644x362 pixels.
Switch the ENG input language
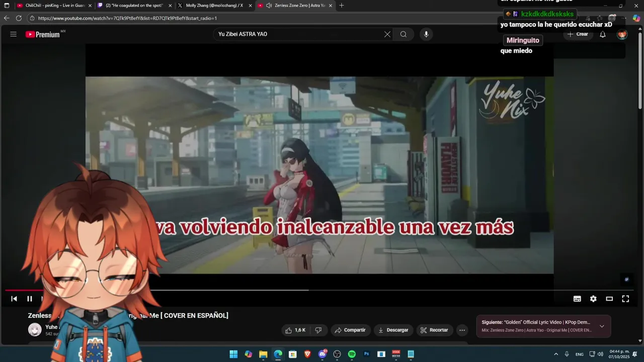pos(580,354)
